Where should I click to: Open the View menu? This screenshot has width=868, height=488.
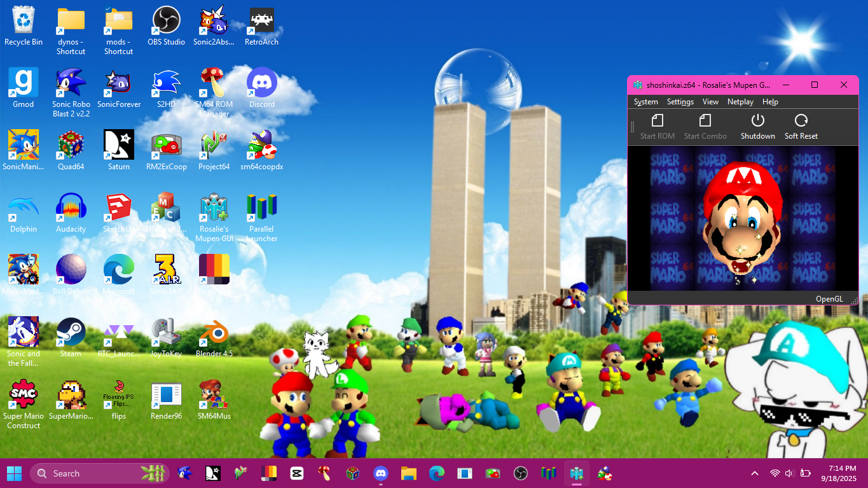710,102
